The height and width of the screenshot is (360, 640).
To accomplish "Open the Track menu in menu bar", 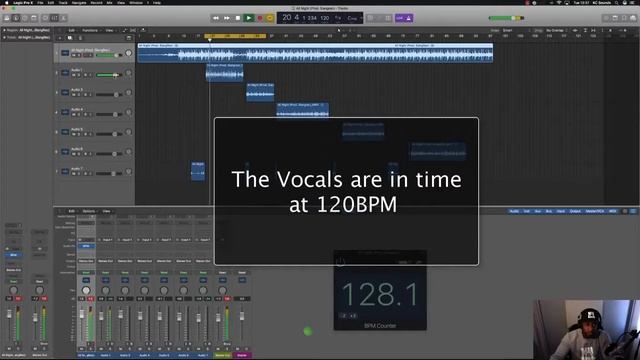I will click(63, 2).
